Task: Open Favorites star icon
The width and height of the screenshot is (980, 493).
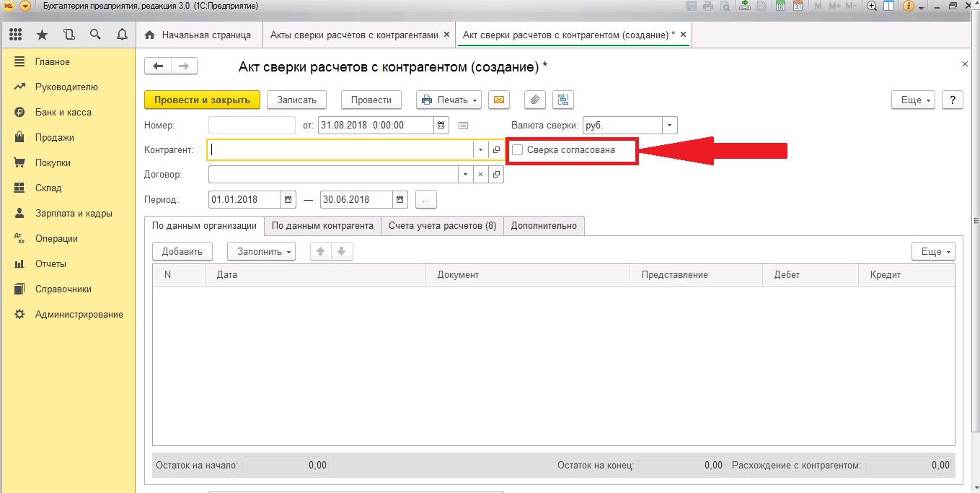Action: [x=43, y=35]
